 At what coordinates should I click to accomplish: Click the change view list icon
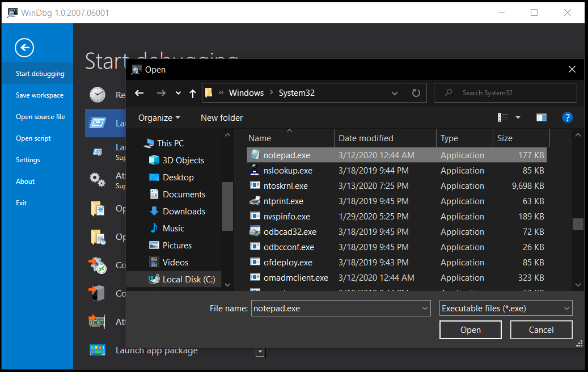(503, 118)
